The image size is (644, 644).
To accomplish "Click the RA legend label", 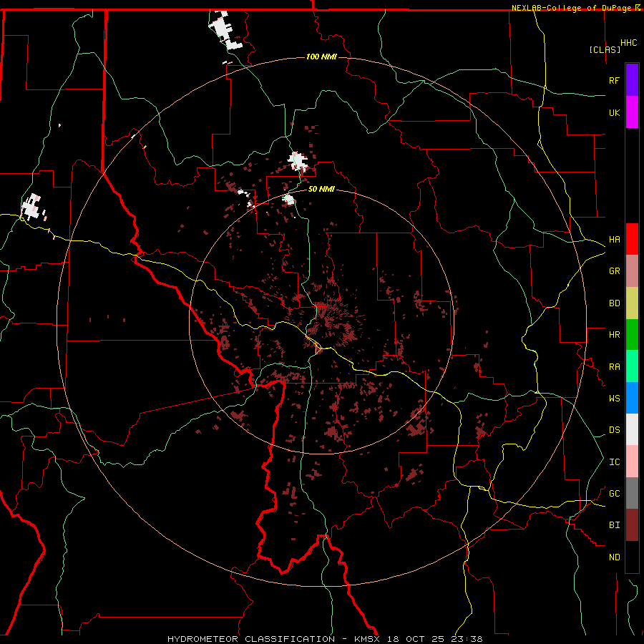I will pyautogui.click(x=615, y=367).
